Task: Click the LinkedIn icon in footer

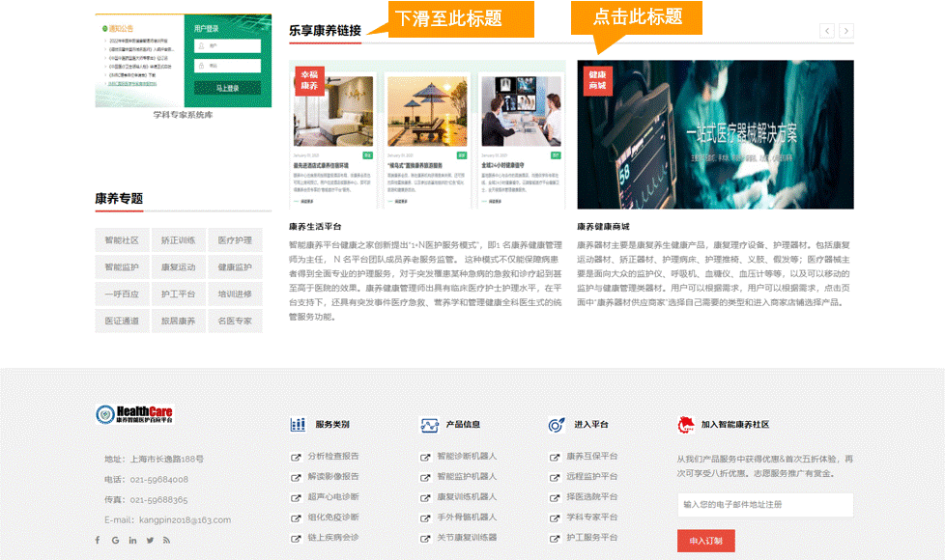Action: click(132, 540)
